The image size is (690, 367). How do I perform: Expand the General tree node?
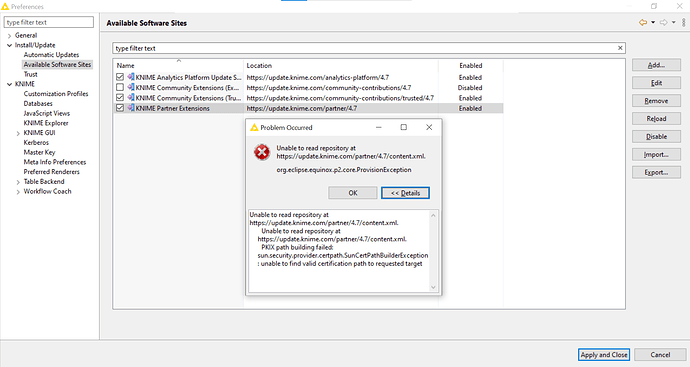(x=9, y=36)
